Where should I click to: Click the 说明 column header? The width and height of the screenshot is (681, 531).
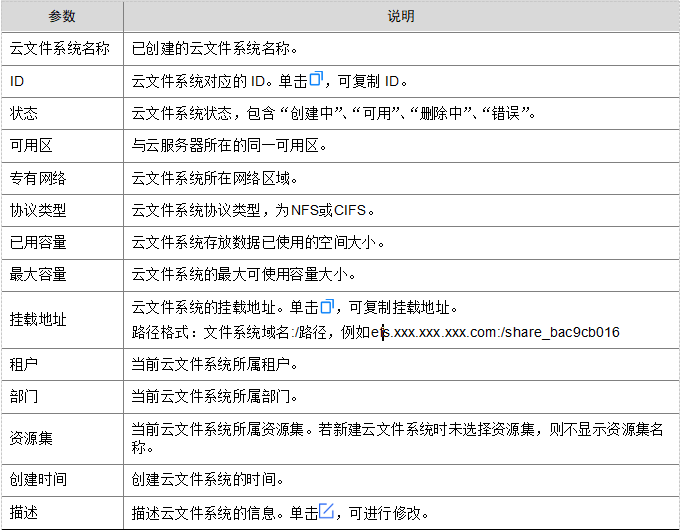click(x=401, y=16)
